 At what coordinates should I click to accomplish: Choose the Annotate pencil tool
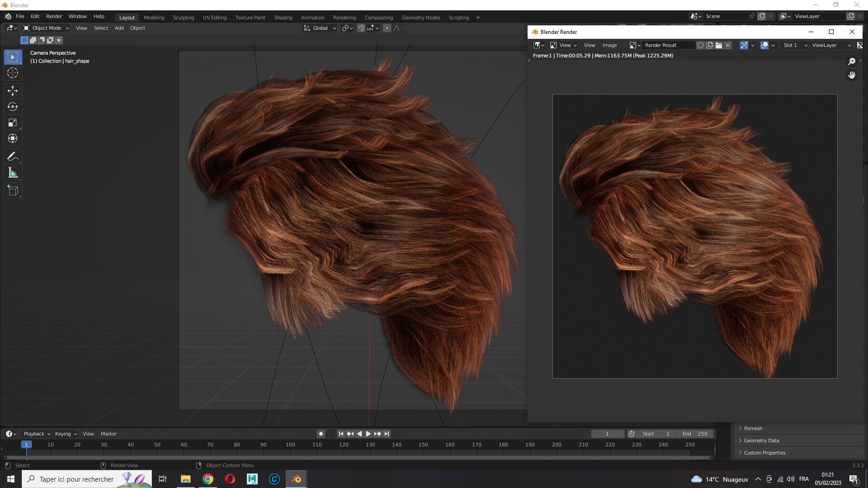coord(13,157)
